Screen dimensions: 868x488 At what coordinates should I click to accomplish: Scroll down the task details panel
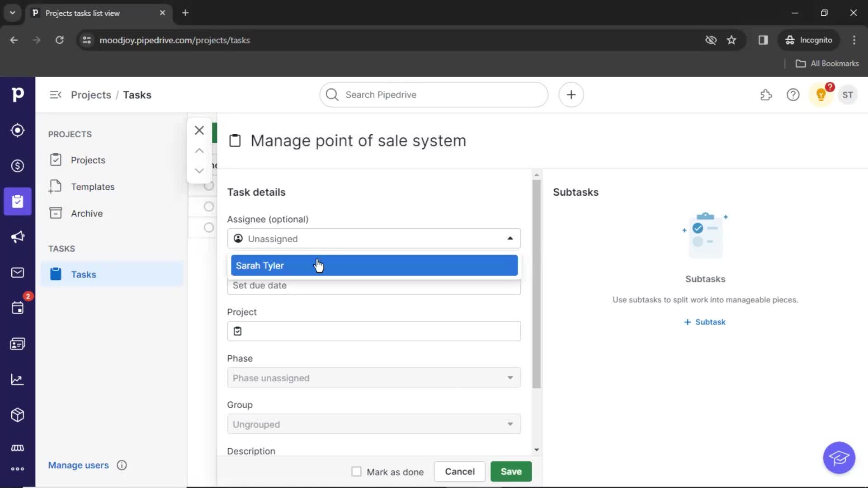[x=536, y=451]
